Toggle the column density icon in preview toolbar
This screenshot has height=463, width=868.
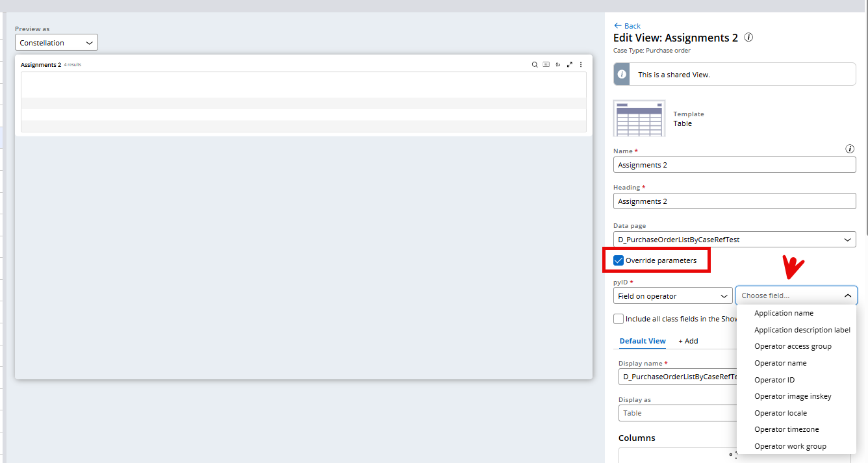(x=546, y=64)
